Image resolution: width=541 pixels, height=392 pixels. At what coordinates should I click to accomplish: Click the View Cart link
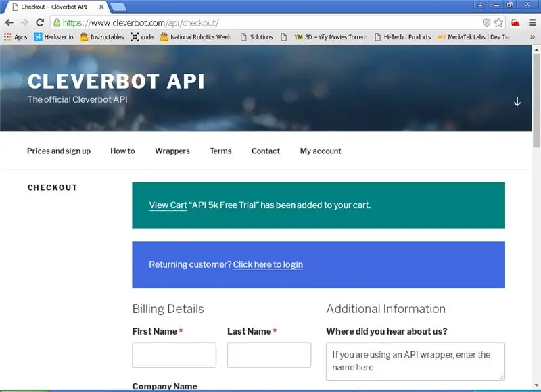168,205
